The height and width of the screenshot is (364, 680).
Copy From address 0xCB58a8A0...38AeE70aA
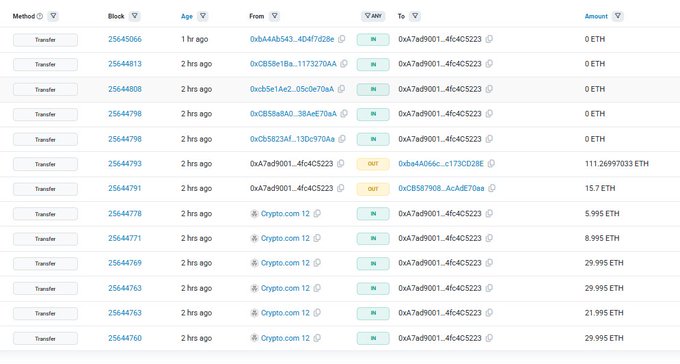pyautogui.click(x=344, y=114)
